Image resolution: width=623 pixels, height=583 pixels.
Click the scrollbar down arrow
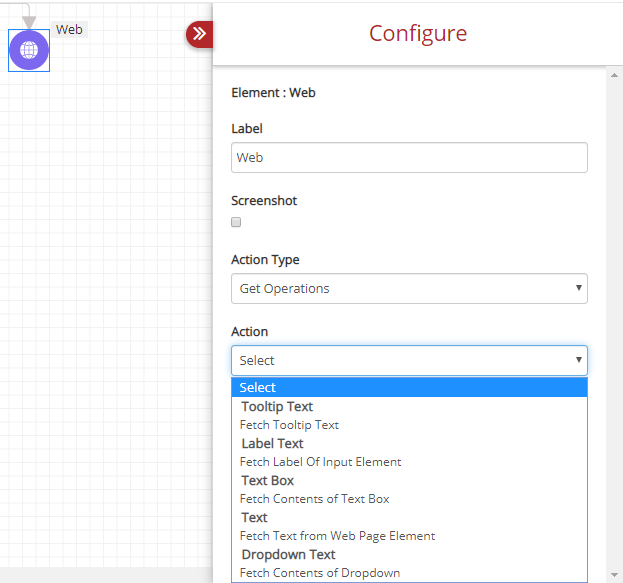tap(614, 575)
